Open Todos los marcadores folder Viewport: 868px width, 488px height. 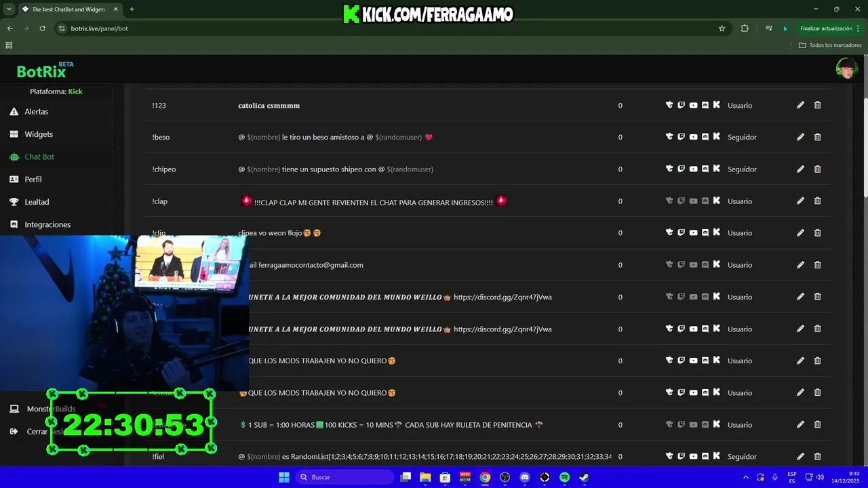[830, 45]
